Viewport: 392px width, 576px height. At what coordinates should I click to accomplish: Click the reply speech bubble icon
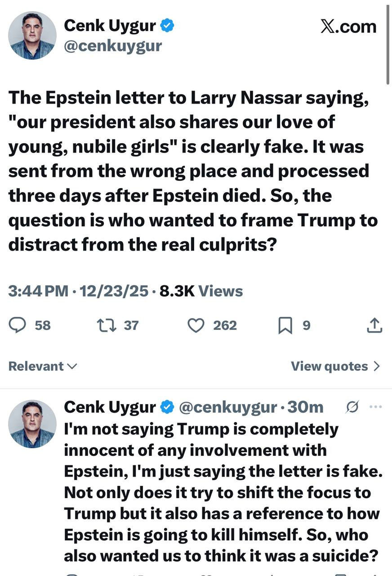coord(18,325)
